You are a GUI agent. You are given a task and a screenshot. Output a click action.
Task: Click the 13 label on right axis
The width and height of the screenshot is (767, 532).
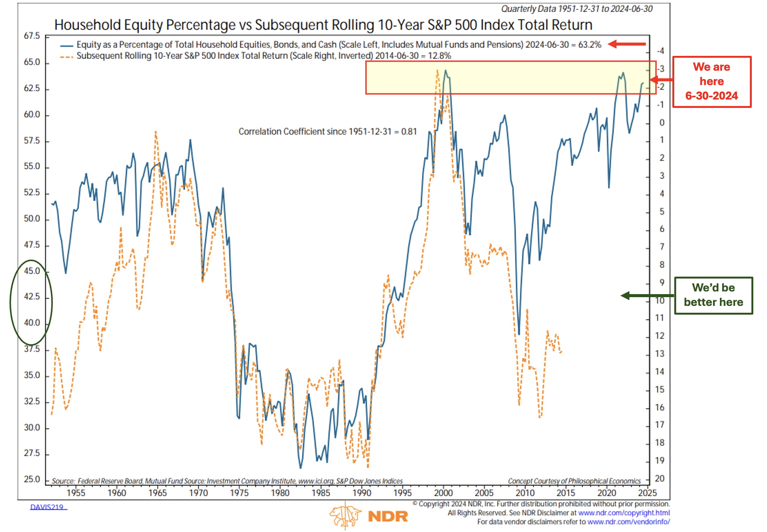pos(660,354)
